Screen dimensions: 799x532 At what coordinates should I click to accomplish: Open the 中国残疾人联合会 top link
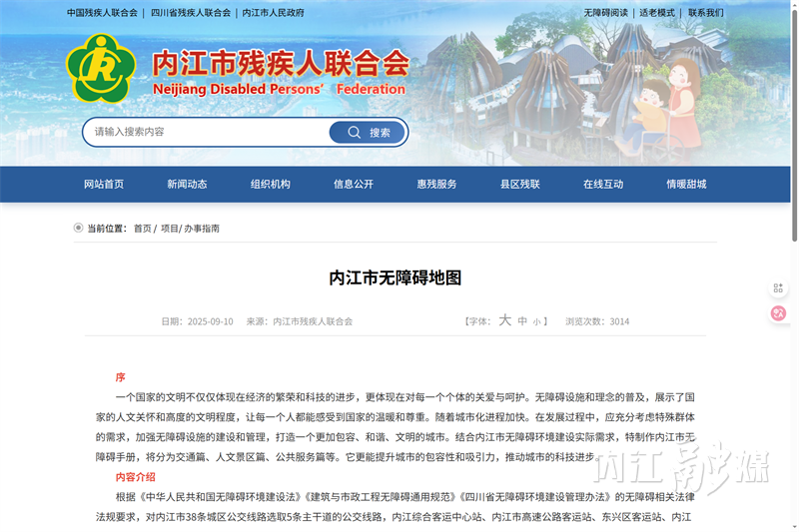point(102,13)
